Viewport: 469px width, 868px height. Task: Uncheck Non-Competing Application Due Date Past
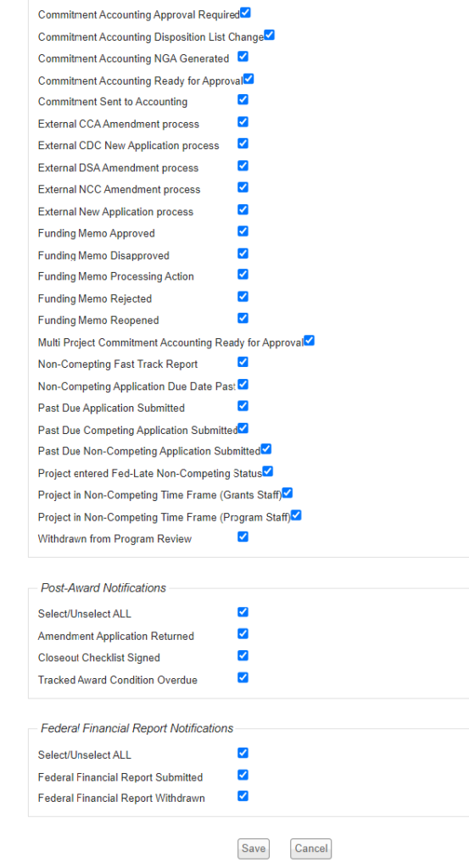click(x=243, y=384)
